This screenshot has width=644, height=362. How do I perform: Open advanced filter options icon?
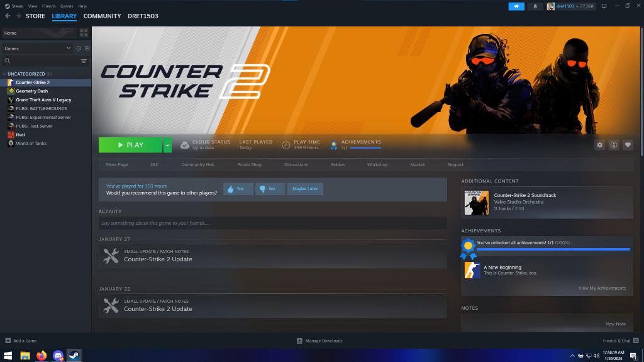point(84,61)
